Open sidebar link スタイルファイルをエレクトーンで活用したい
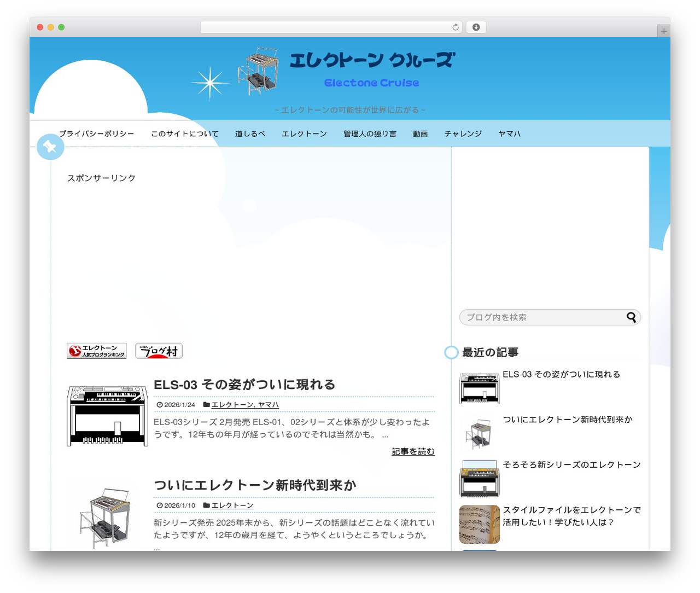The image size is (700, 593). point(571,516)
